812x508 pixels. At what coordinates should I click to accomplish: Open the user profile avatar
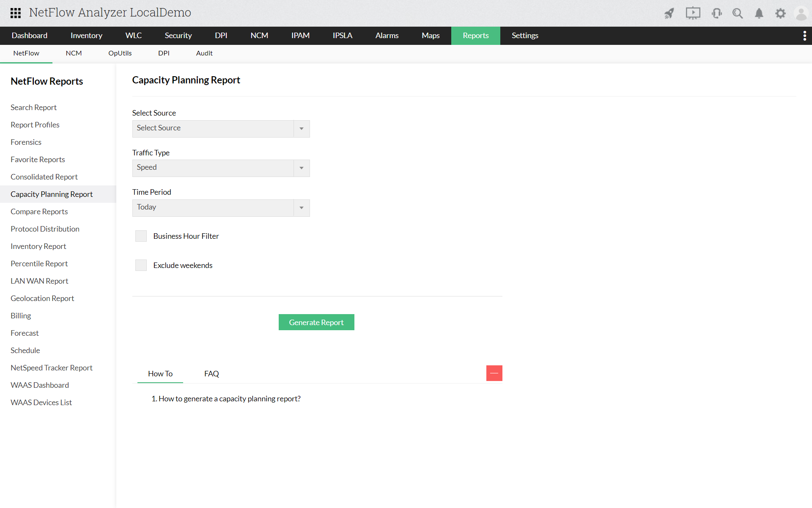801,14
